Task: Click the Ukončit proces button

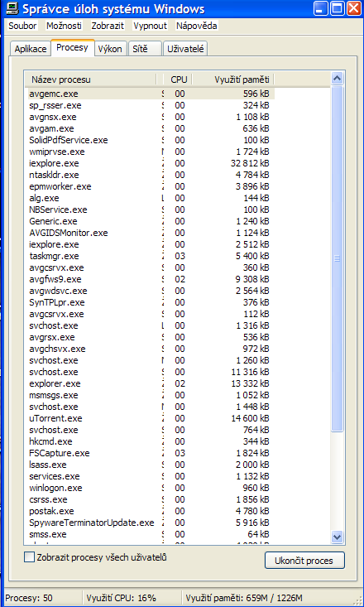Action: coord(304,560)
